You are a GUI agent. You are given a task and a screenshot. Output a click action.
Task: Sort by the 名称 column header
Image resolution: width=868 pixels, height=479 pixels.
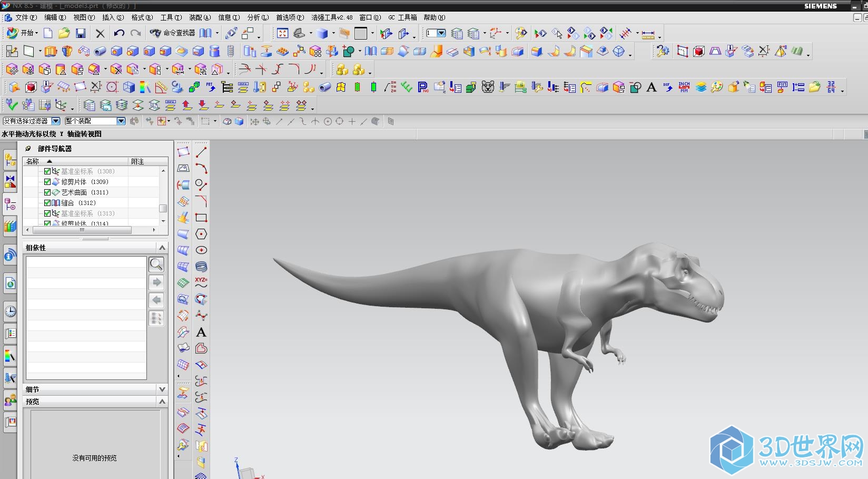(x=75, y=161)
